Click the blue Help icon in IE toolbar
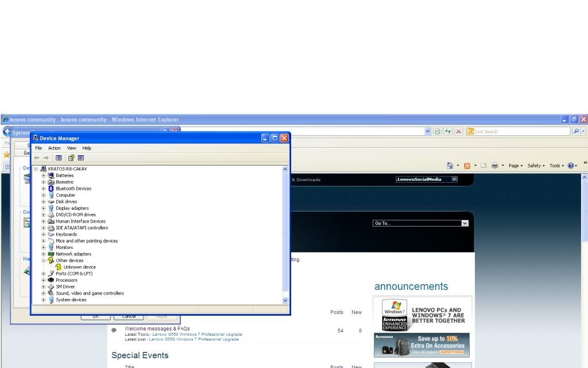This screenshot has height=368, width=588. pyautogui.click(x=571, y=166)
